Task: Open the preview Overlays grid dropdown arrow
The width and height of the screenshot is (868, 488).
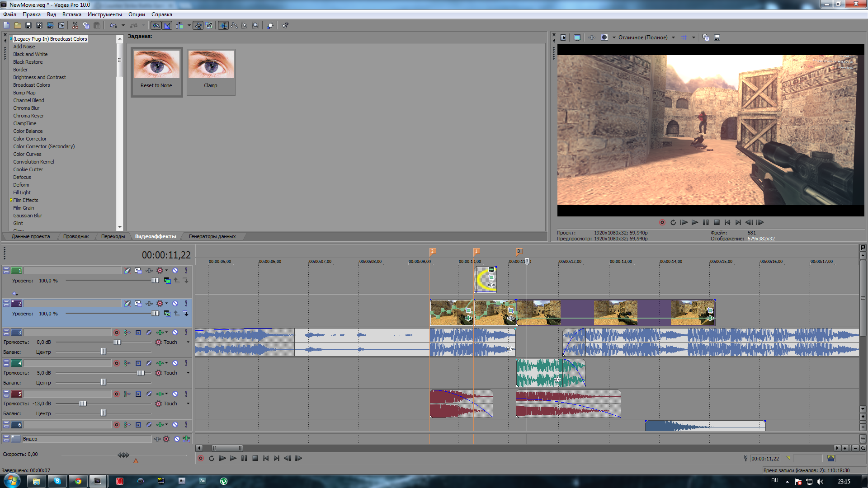Action: 693,38
